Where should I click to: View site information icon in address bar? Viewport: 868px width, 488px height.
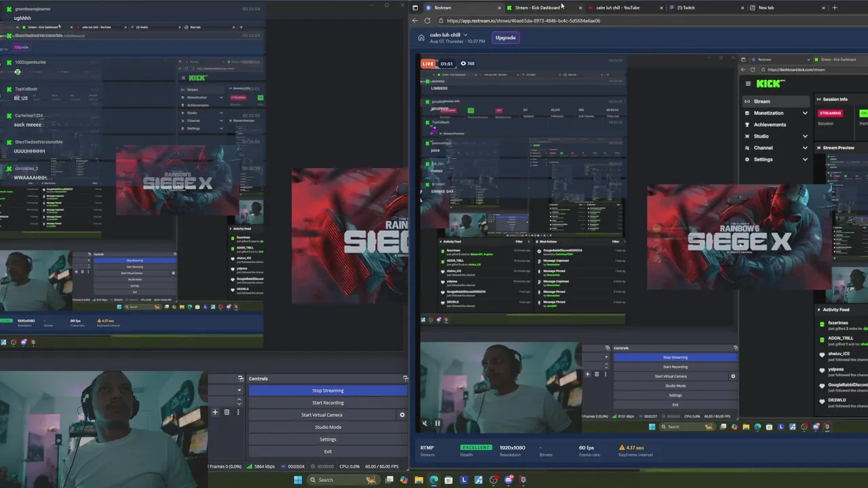441,20
